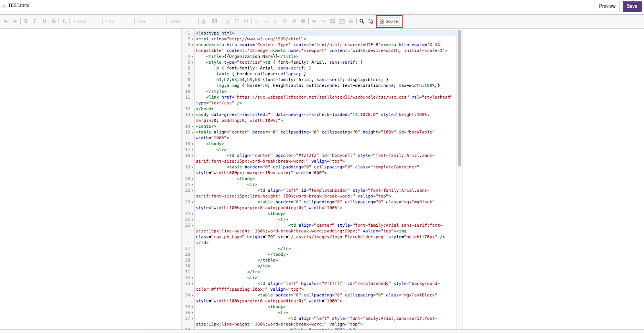The width and height of the screenshot is (644, 333).
Task: Click the Undo arrow icon
Action: tap(6, 21)
